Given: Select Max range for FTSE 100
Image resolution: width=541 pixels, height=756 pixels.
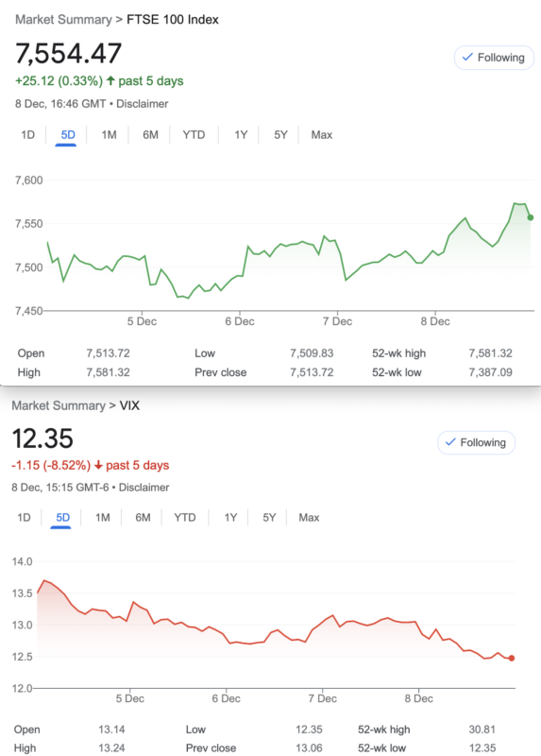Looking at the screenshot, I should pos(321,135).
